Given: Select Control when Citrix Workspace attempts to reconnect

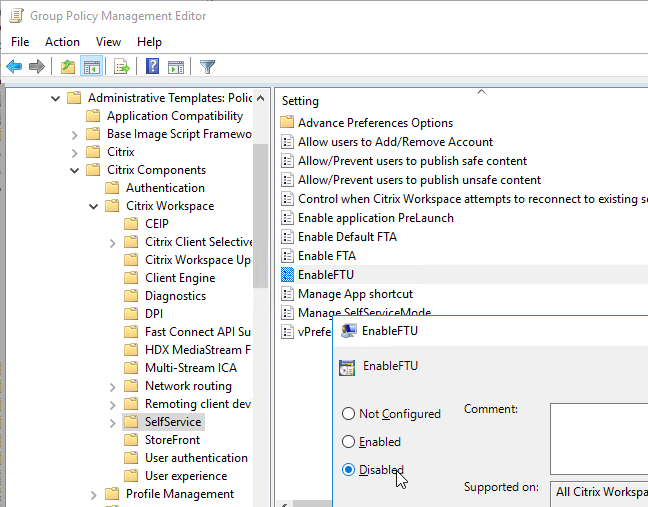Looking at the screenshot, I should pos(472,198).
